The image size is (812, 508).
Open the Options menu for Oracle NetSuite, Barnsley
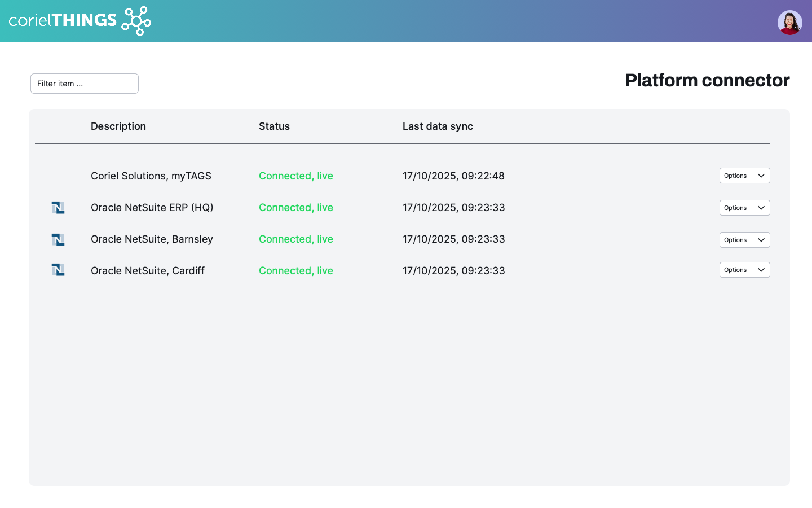744,240
